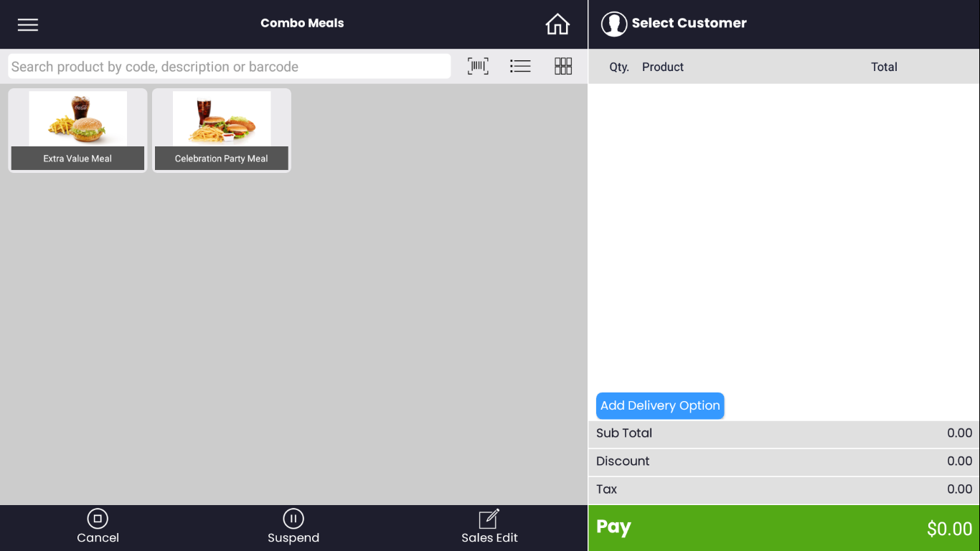Click the Cancel stop icon
This screenshot has width=980, height=551.
pyautogui.click(x=98, y=518)
